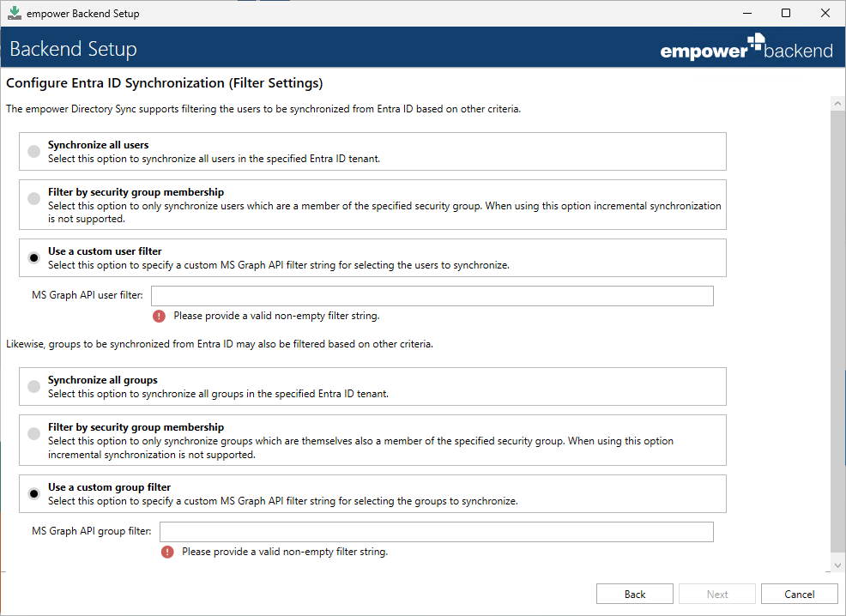Maximize the empower Backend Setup window
Screen dimensions: 846x616
pyautogui.click(x=786, y=13)
